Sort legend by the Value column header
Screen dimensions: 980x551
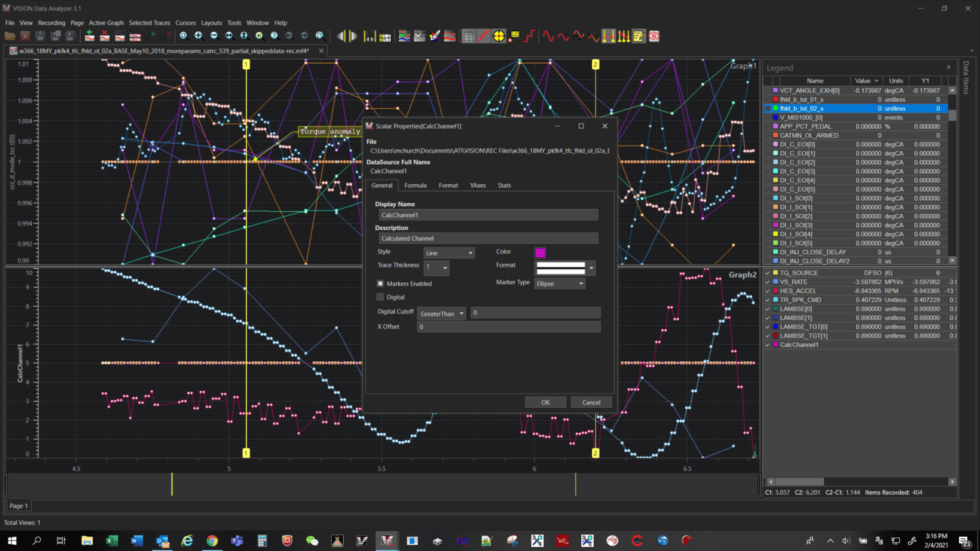point(867,81)
